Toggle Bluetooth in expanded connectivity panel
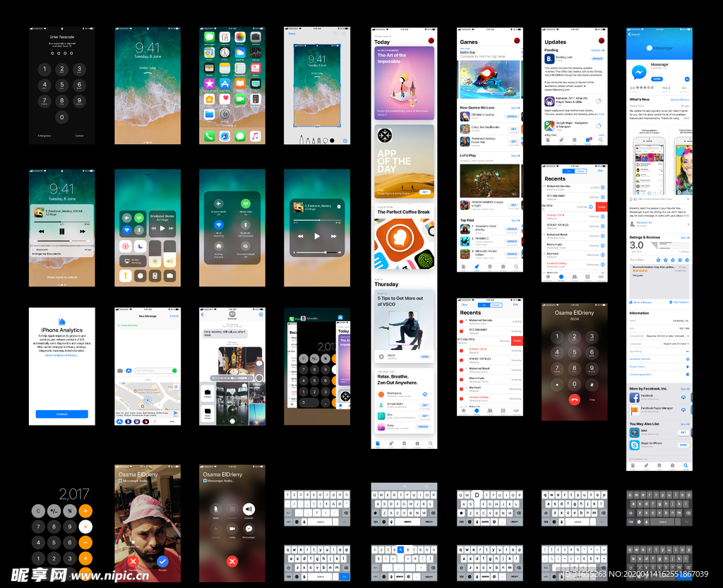The image size is (723, 588). (x=245, y=225)
